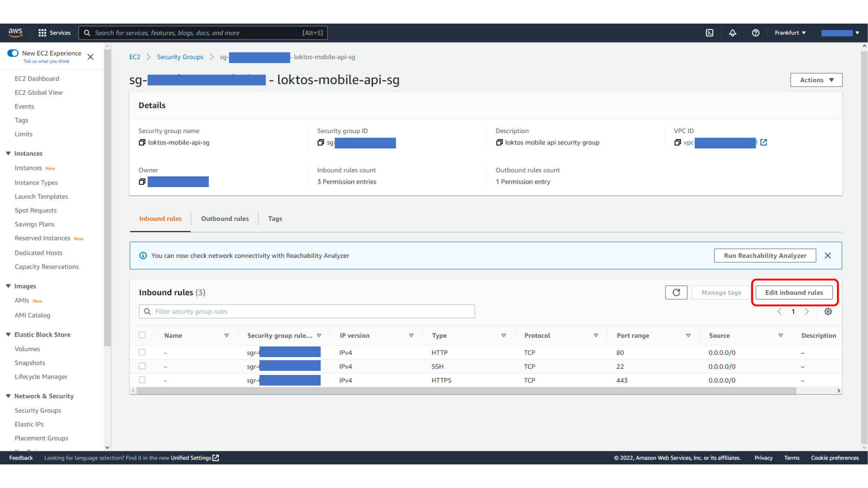Open the Services grid menu icon
This screenshot has width=868, height=488.
[42, 33]
